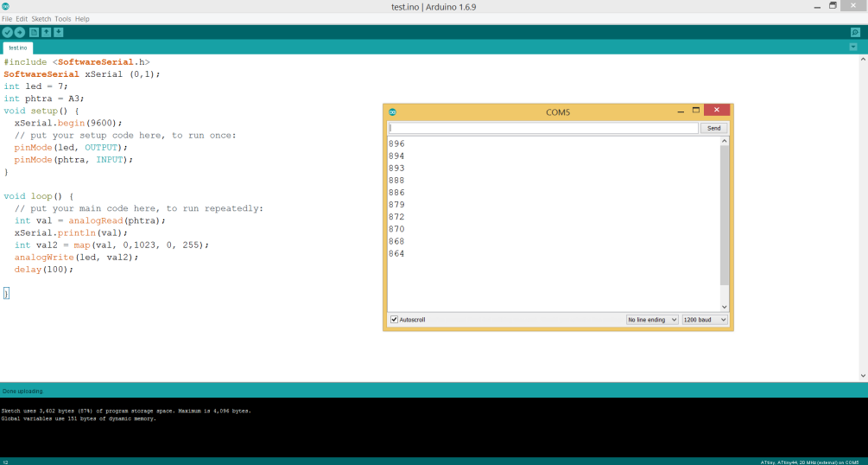Click serial monitor scroll up arrow
The image size is (868, 465).
tap(724, 142)
